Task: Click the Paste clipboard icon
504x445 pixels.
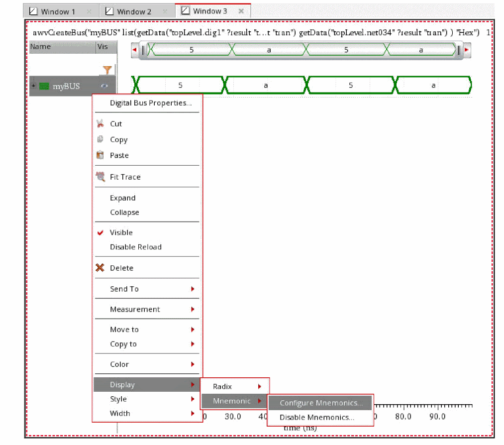Action: point(100,155)
